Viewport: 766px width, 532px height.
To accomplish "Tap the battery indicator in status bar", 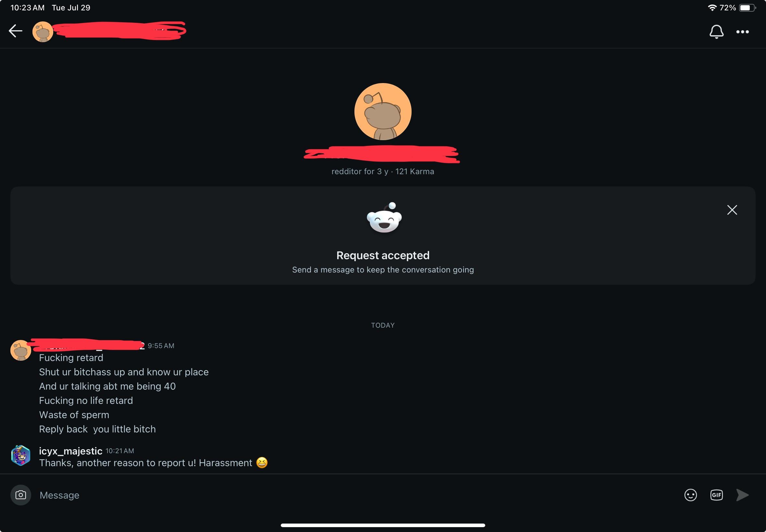I will 747,8.
